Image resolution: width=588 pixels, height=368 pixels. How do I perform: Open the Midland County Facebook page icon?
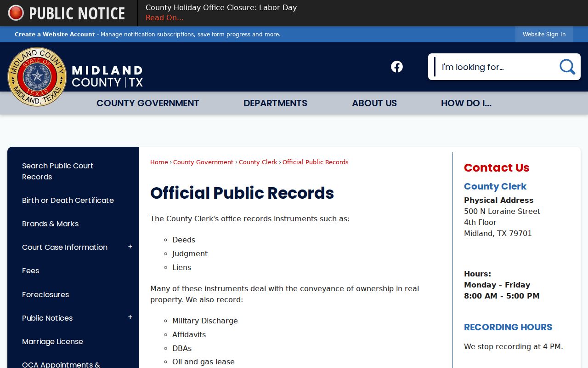pyautogui.click(x=397, y=67)
